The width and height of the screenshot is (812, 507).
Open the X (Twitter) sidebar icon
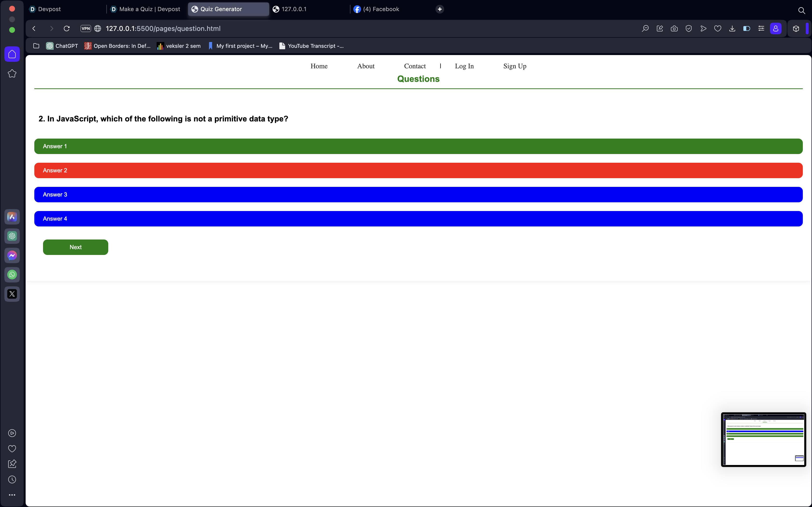[12, 294]
